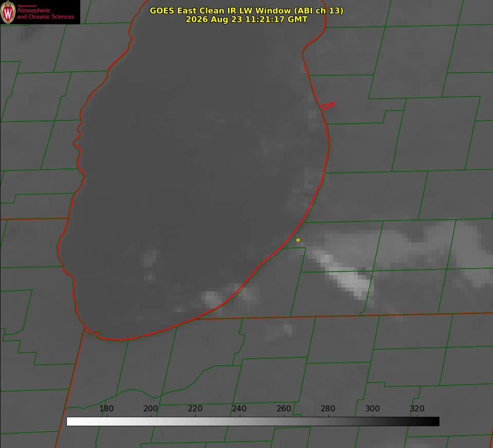Click the 180 label on the colorbar
The height and width of the screenshot is (448, 493).
pyautogui.click(x=106, y=408)
